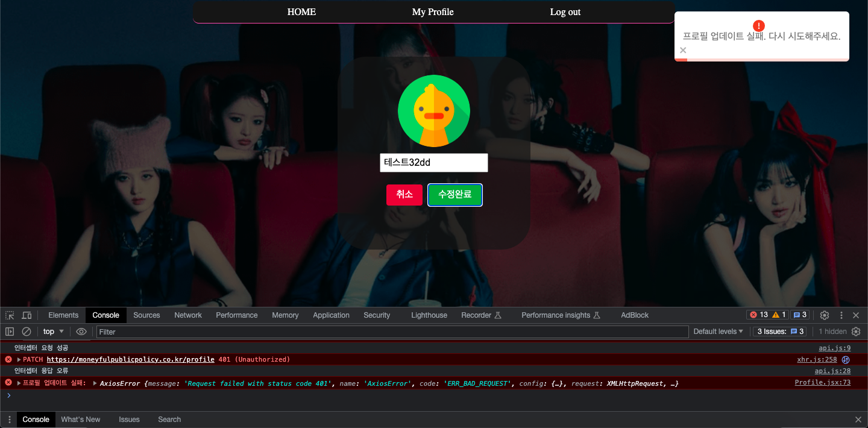The image size is (868, 428).
Task: Select the drawer Issues tab
Action: point(129,420)
